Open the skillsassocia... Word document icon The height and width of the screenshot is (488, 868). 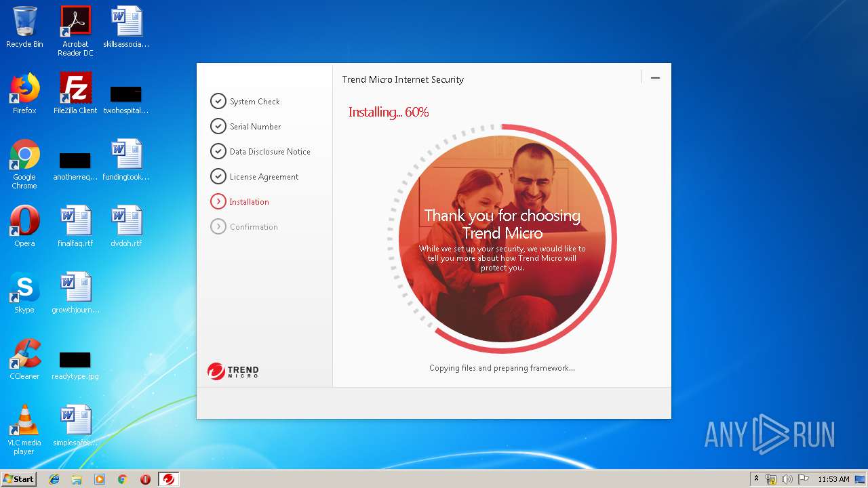tap(126, 27)
